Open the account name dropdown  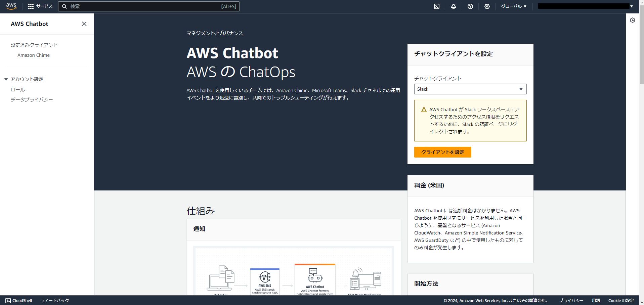pyautogui.click(x=586, y=6)
